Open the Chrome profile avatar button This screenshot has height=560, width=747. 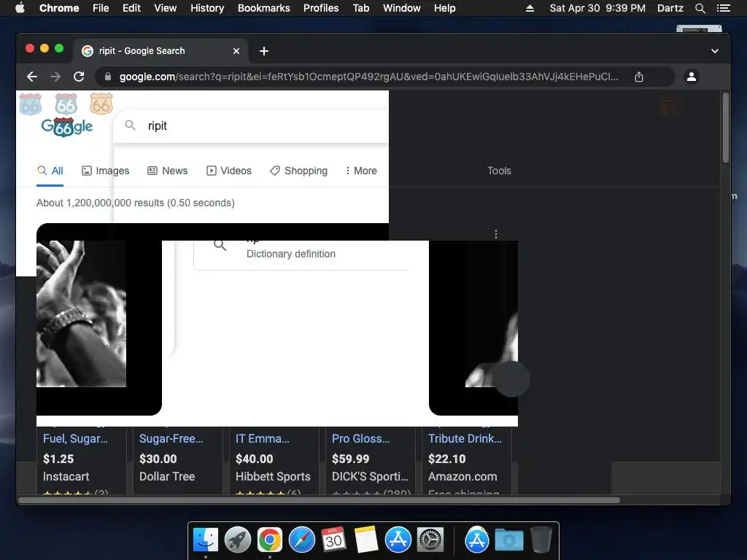[x=692, y=76]
